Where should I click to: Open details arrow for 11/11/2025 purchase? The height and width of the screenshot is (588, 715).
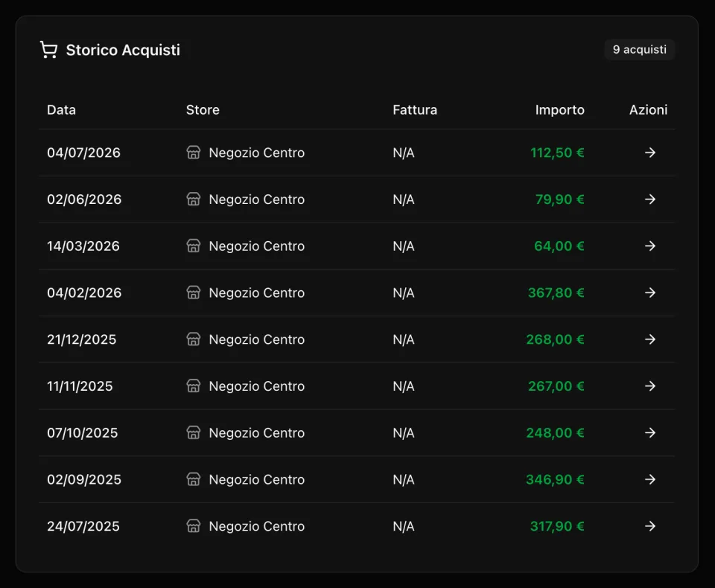(650, 386)
